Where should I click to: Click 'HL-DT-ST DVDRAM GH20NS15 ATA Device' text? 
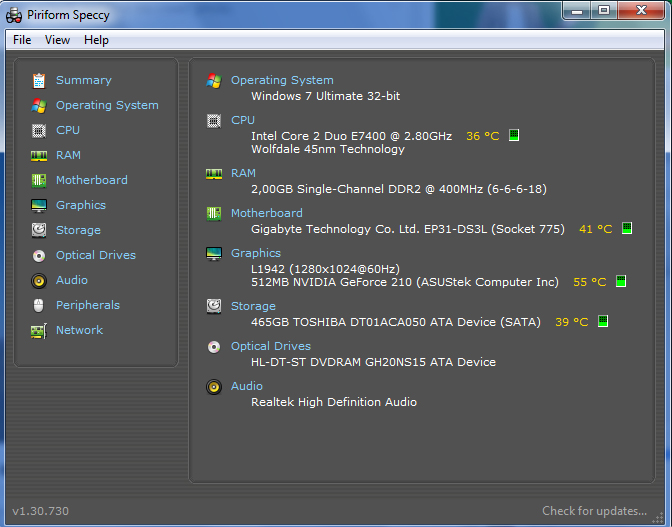point(373,362)
